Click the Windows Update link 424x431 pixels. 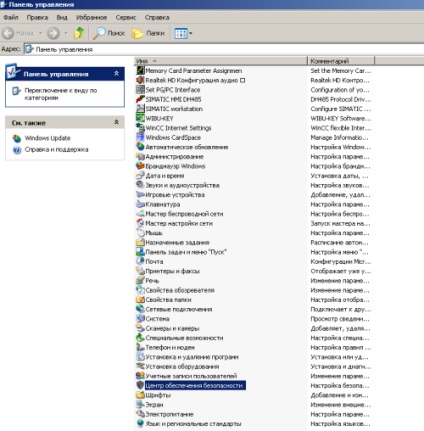(47, 138)
